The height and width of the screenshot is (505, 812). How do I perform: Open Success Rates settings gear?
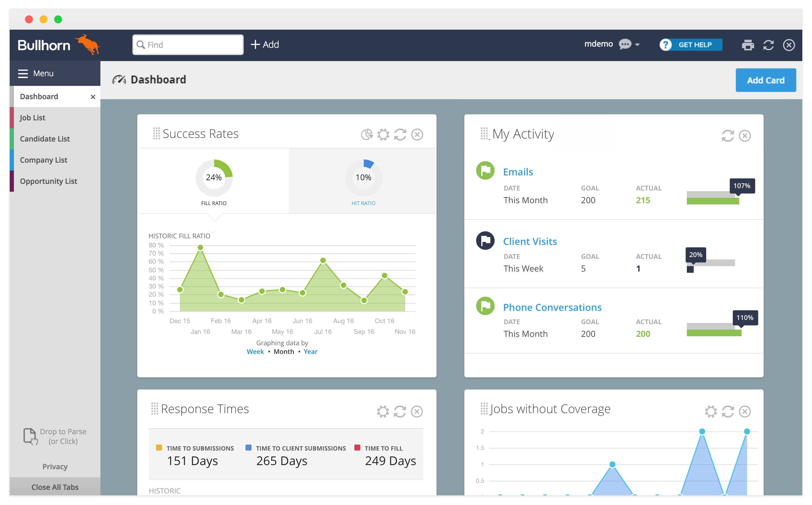coord(383,135)
